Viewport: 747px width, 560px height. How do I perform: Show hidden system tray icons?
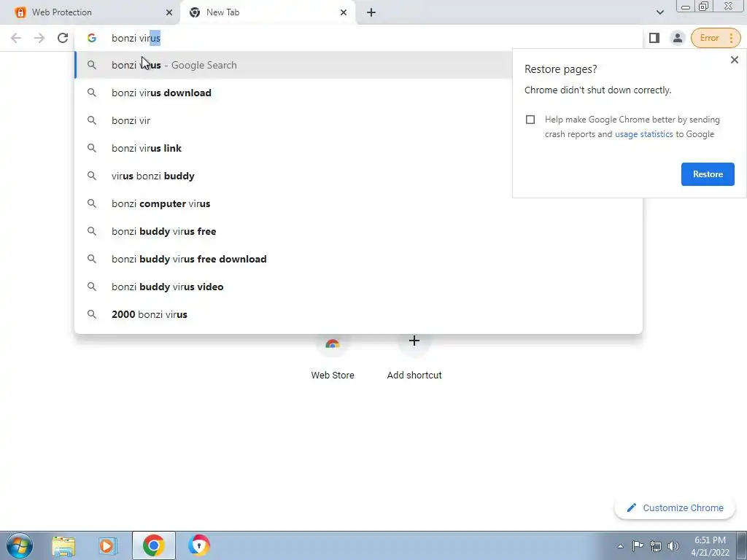620,546
